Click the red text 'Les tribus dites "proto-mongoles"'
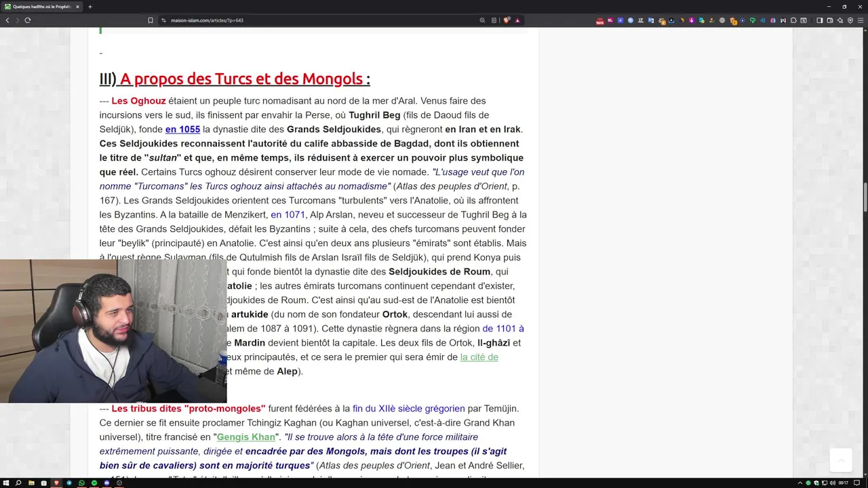 coord(189,409)
